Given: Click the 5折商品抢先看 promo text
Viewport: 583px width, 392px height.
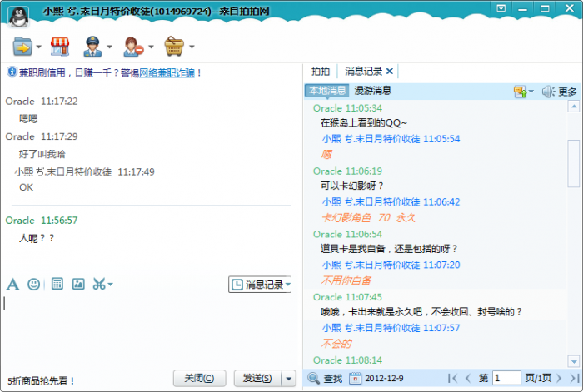Looking at the screenshot, I should pyautogui.click(x=42, y=381).
